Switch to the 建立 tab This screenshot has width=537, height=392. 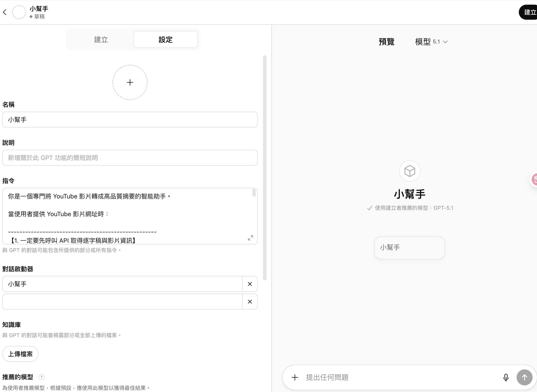(x=101, y=39)
